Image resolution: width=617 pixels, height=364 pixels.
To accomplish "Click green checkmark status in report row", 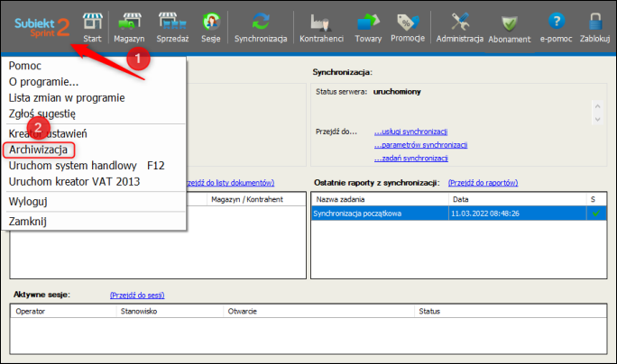I will point(596,213).
